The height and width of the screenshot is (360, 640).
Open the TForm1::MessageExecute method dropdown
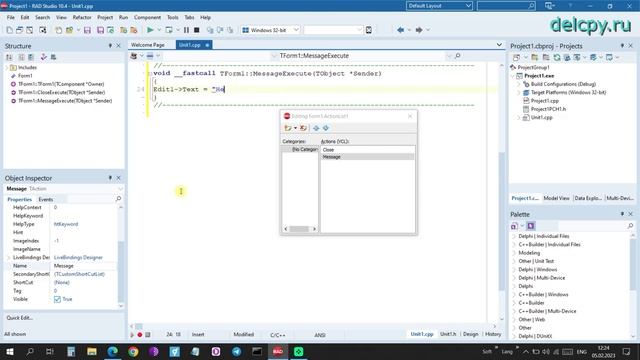pos(449,56)
